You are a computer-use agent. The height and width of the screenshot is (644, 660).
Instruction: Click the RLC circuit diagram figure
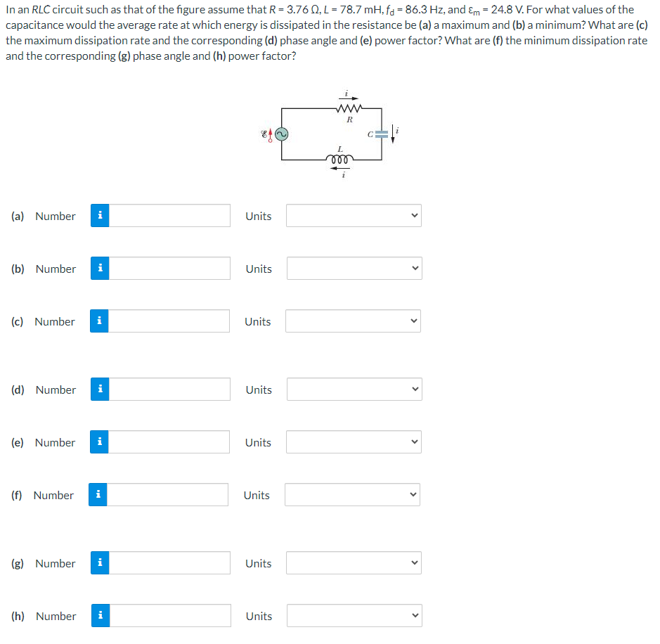coord(330,134)
